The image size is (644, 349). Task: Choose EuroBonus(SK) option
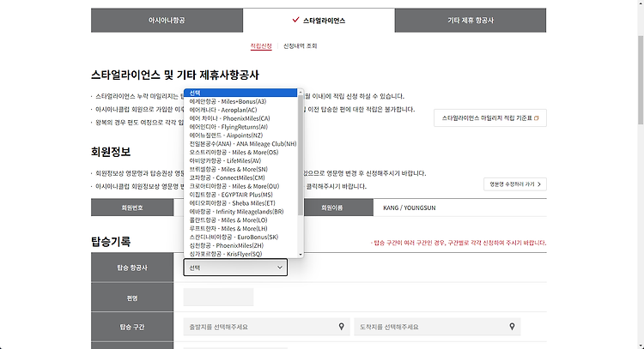click(240, 237)
